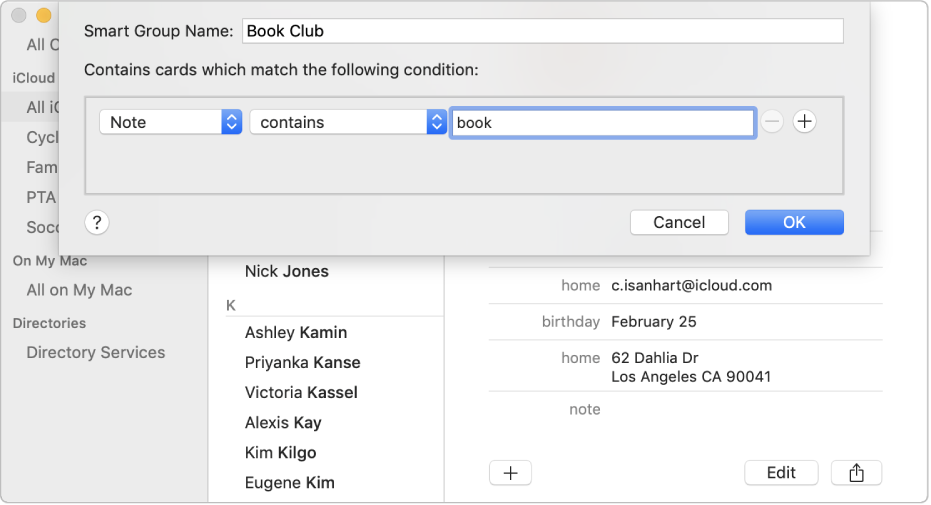The width and height of the screenshot is (931, 505).
Task: Select contact Ashley Kamin
Action: tap(296, 332)
